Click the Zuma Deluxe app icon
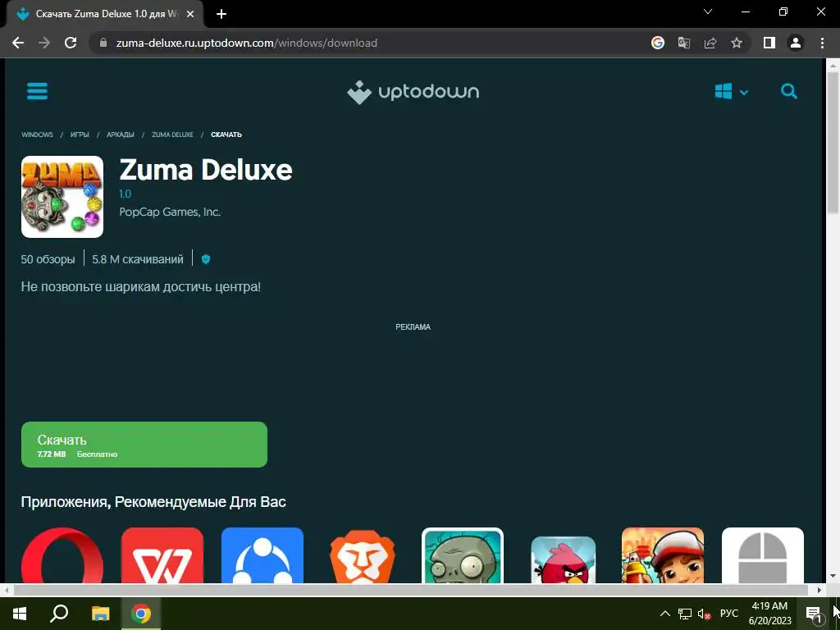 (x=62, y=197)
